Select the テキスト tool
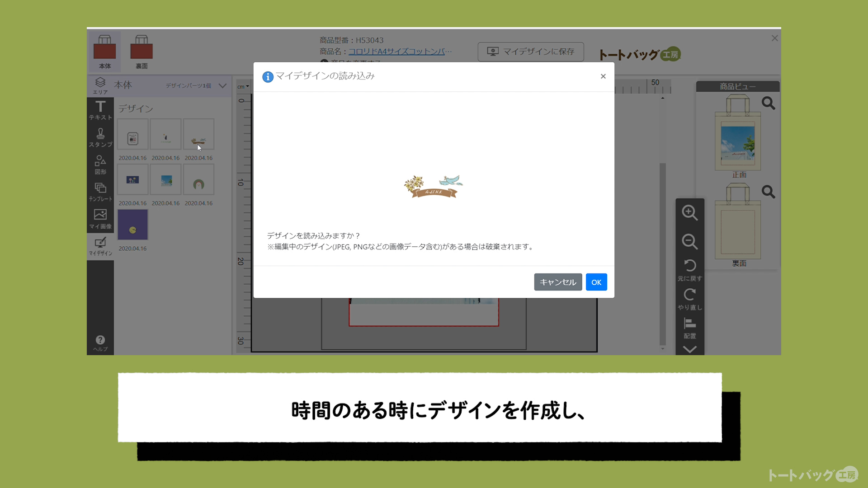The width and height of the screenshot is (868, 488). (100, 111)
